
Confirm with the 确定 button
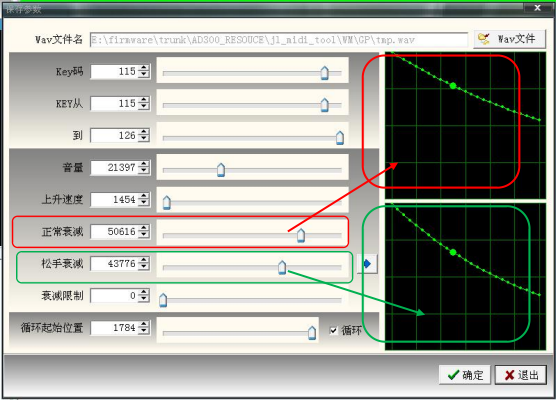click(465, 374)
